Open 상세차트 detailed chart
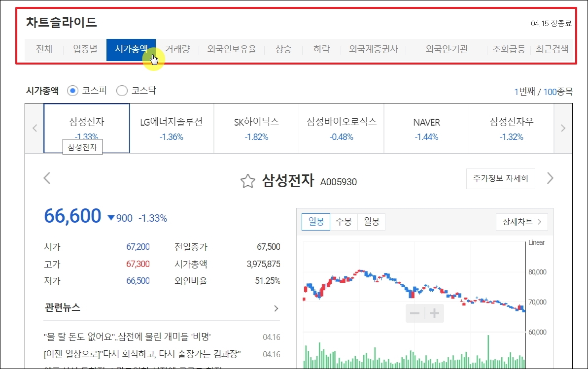 pos(521,222)
